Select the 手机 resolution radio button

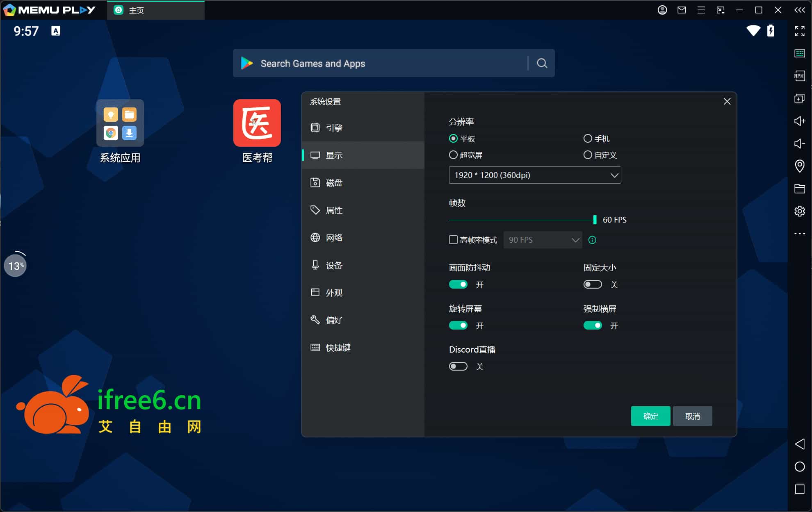588,139
